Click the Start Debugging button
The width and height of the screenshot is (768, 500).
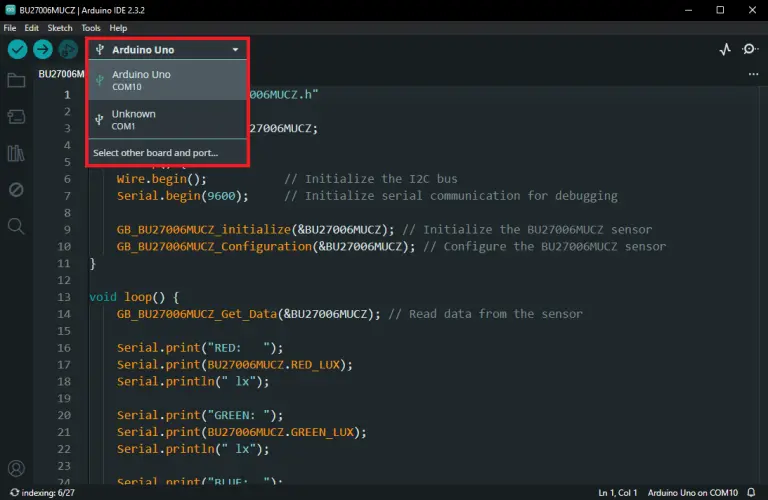tap(68, 49)
